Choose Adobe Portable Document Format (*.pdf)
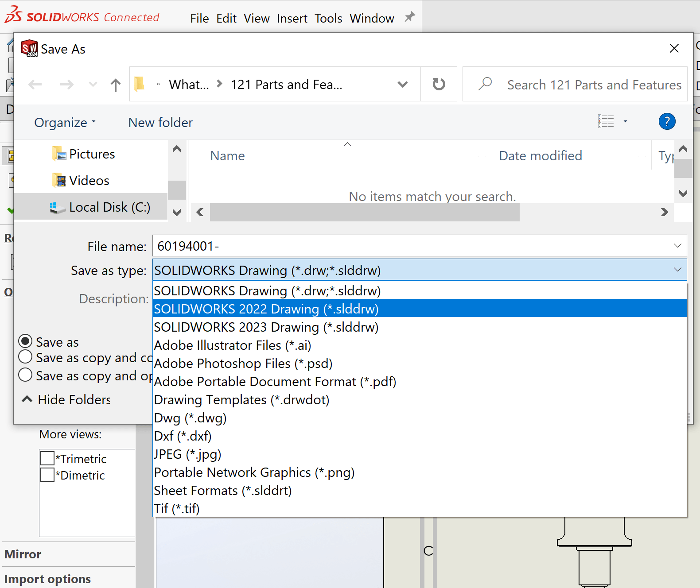700x588 pixels. 420,381
